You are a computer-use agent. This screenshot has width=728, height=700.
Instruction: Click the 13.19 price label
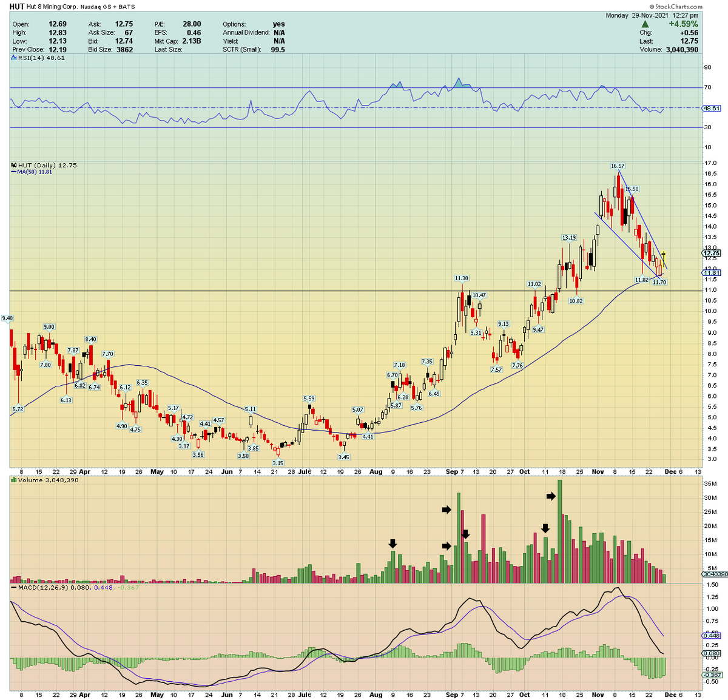point(569,238)
